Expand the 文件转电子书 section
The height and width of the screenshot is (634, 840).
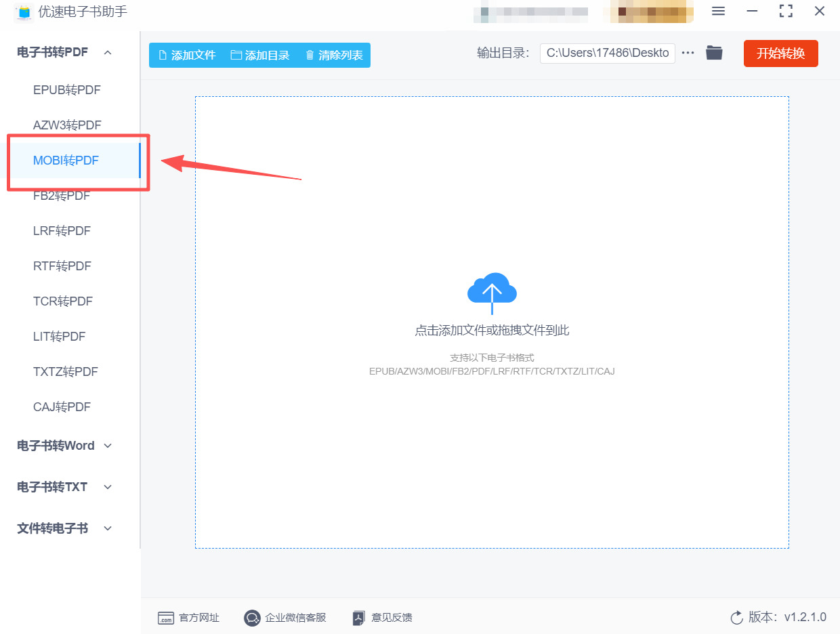65,528
